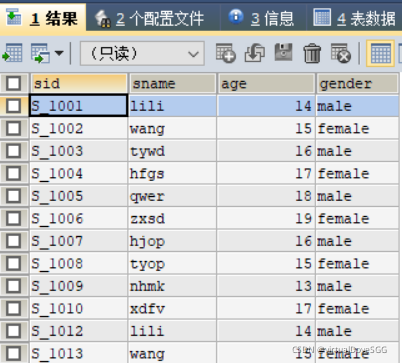Switch to 2 个配置文件 tab

click(153, 18)
